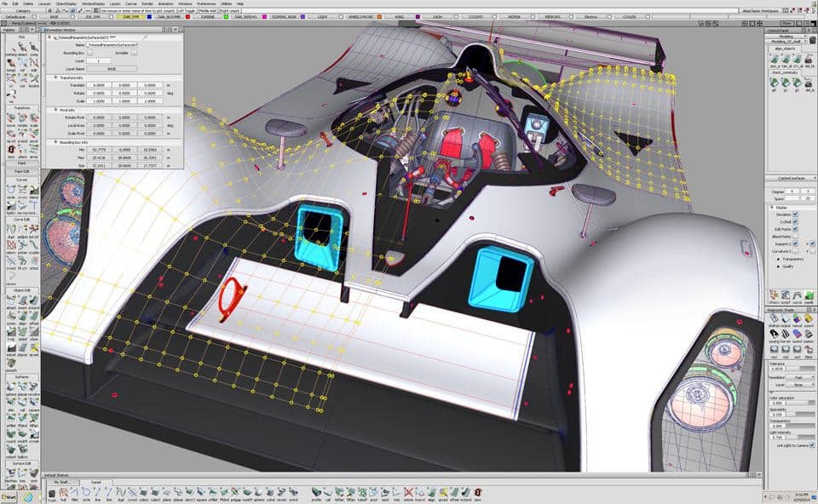Click a check continuity icon in Control Panel
Image resolution: width=818 pixels, height=504 pixels.
click(774, 82)
